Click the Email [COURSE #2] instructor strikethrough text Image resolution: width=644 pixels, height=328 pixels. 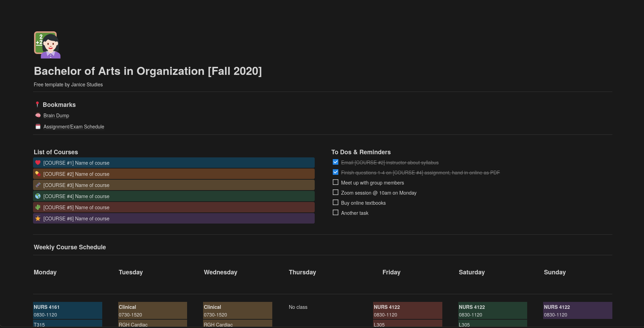click(x=390, y=163)
